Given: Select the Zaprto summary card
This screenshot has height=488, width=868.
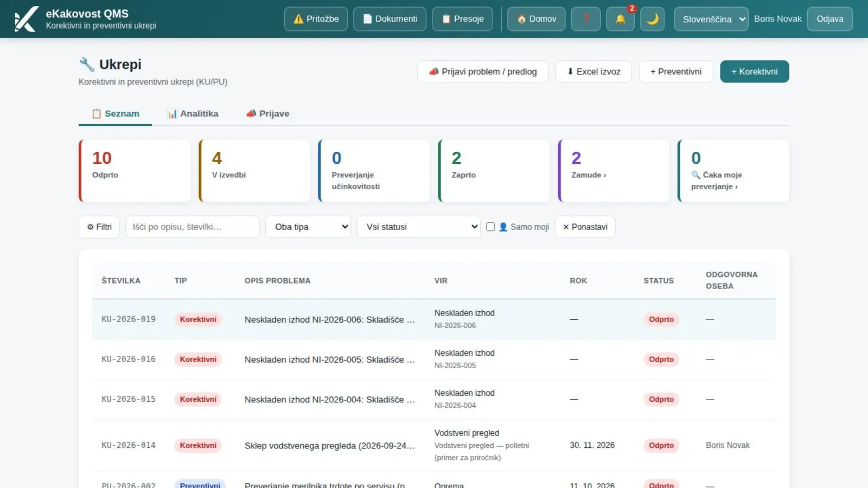Looking at the screenshot, I should coord(494,171).
